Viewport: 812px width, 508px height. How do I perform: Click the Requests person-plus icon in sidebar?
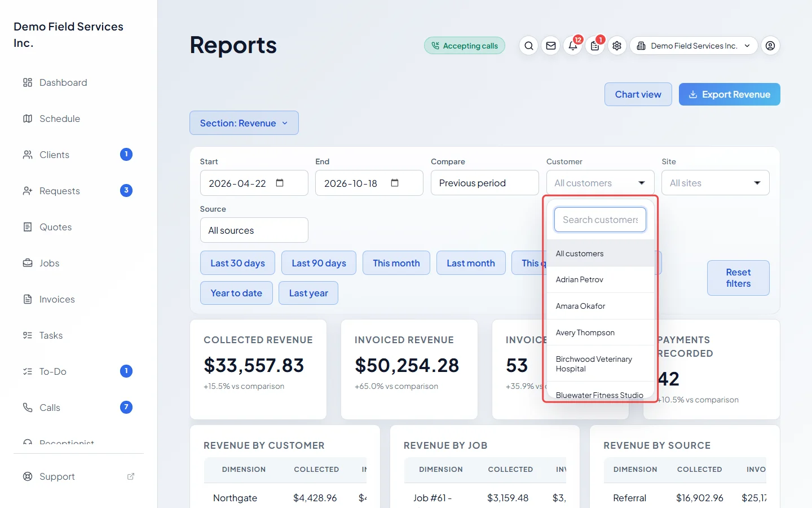tap(28, 191)
